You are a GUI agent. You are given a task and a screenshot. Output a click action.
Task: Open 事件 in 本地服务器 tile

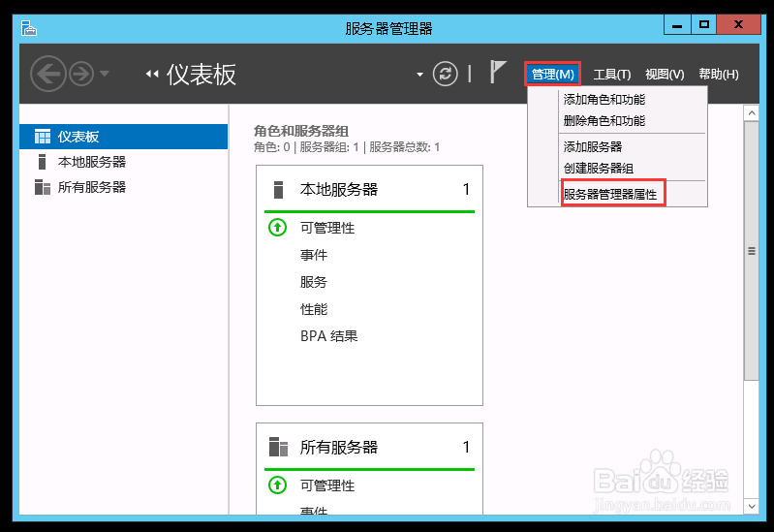coord(314,255)
